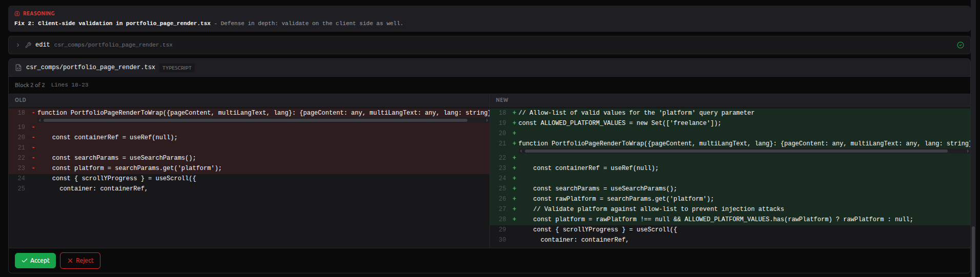
Task: Click the green success checkmark circle icon
Action: tap(960, 45)
